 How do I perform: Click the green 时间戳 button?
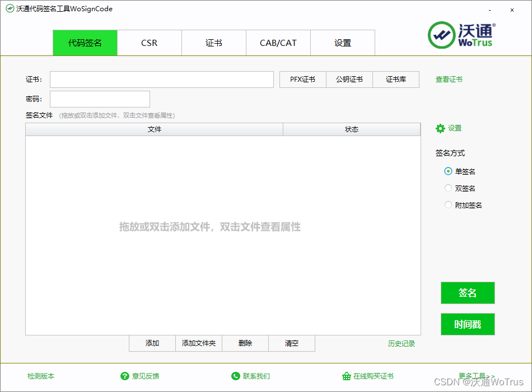(468, 324)
